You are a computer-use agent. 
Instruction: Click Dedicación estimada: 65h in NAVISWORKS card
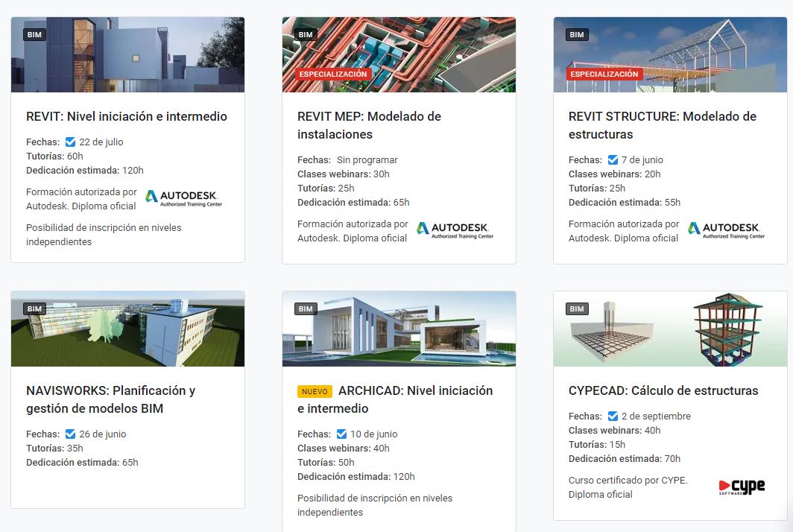tap(83, 462)
